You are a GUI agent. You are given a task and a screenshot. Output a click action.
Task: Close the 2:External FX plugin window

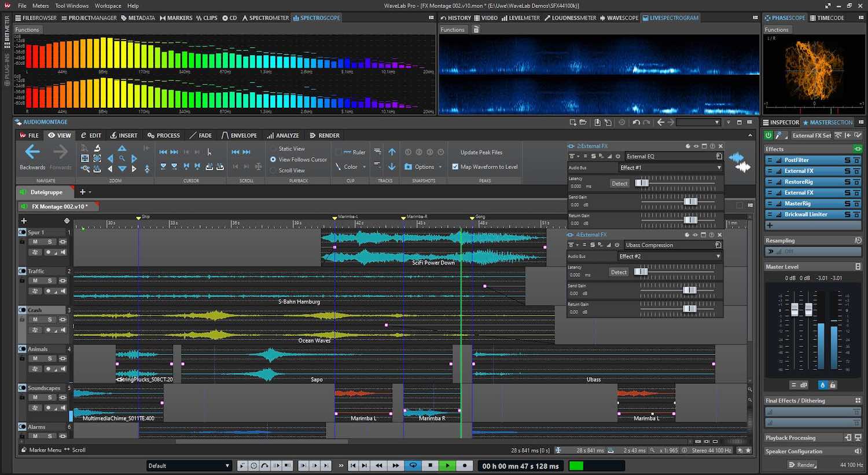point(720,146)
